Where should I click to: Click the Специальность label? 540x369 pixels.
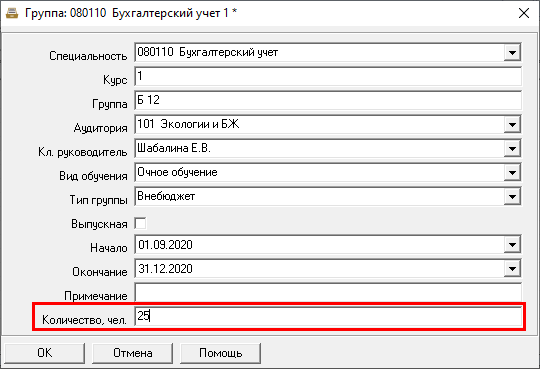click(x=88, y=56)
